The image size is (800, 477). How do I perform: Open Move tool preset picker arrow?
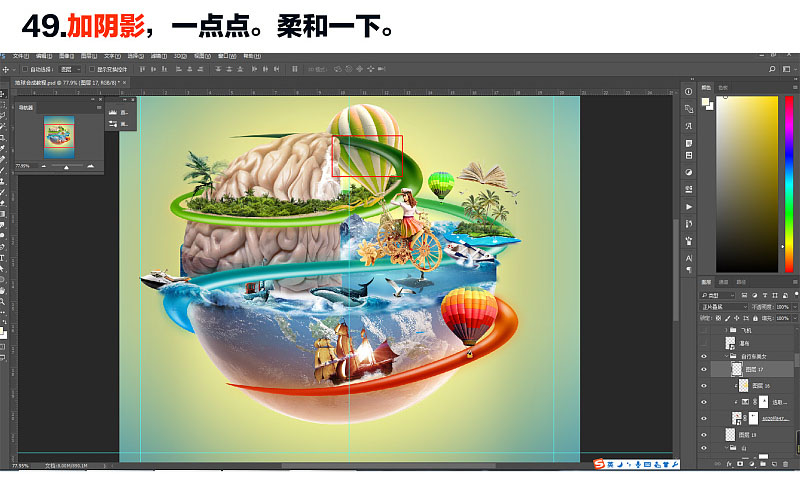click(x=14, y=69)
